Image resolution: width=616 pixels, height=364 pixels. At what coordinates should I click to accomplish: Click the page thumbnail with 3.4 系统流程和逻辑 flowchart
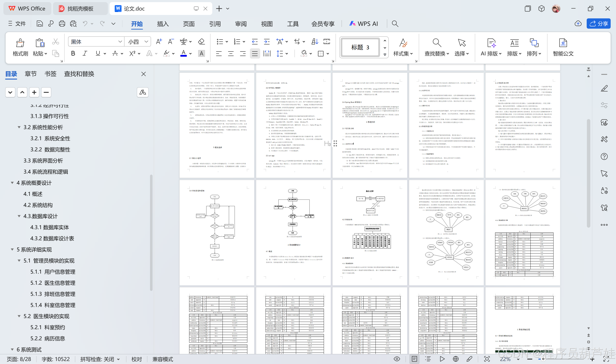(x=217, y=233)
